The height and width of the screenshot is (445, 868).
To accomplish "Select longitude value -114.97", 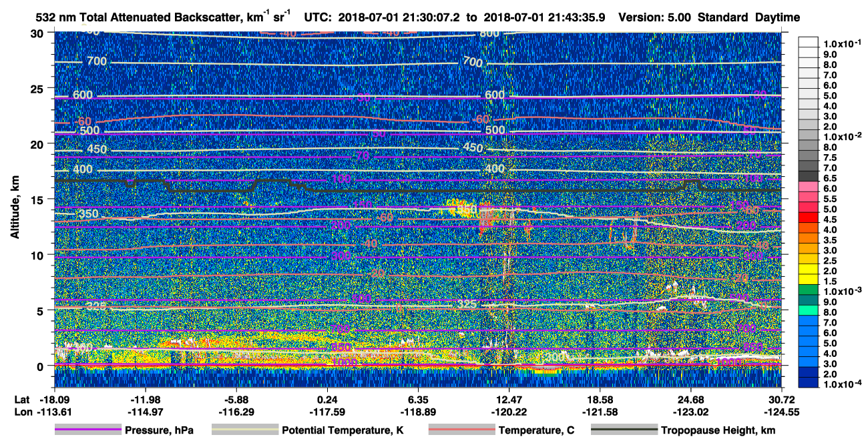I will click(145, 412).
